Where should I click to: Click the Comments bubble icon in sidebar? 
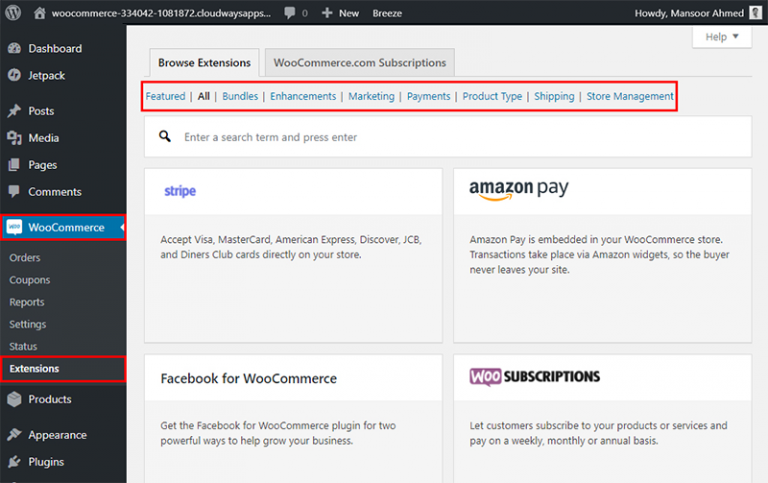click(15, 192)
